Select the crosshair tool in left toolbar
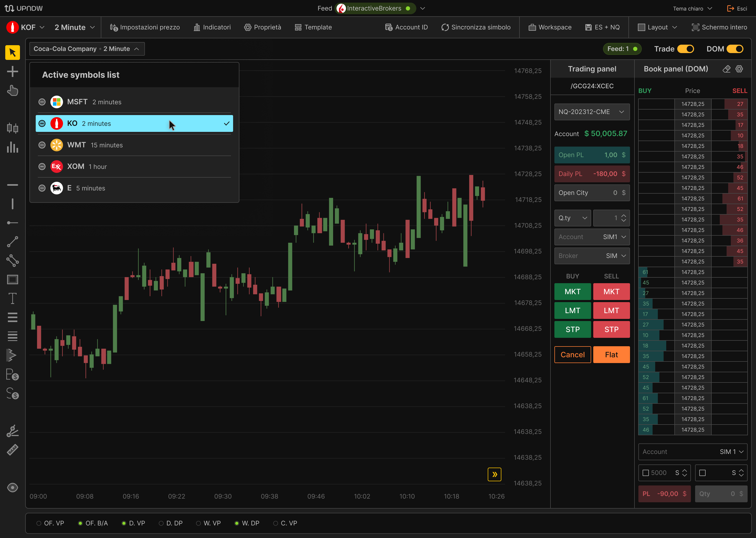 (13, 71)
